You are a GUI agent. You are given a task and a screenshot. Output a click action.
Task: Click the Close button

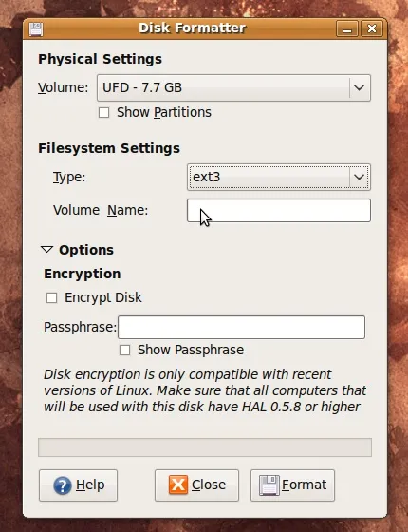click(197, 485)
